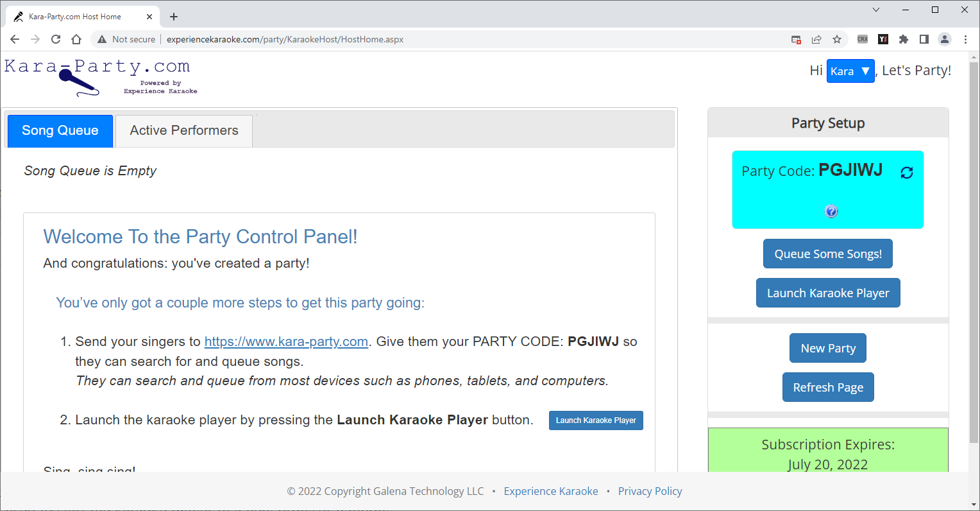Toggle the browser side panel icon
The width and height of the screenshot is (980, 511).
[924, 39]
